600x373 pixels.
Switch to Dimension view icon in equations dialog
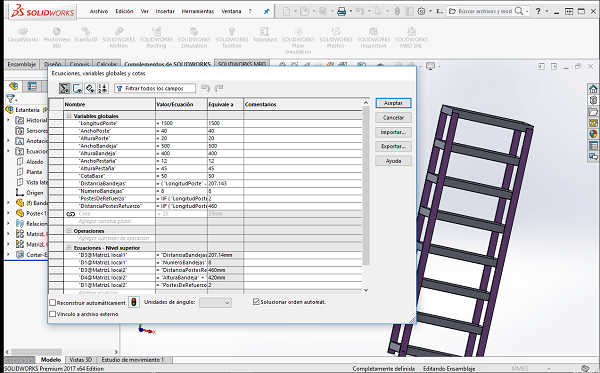90,88
